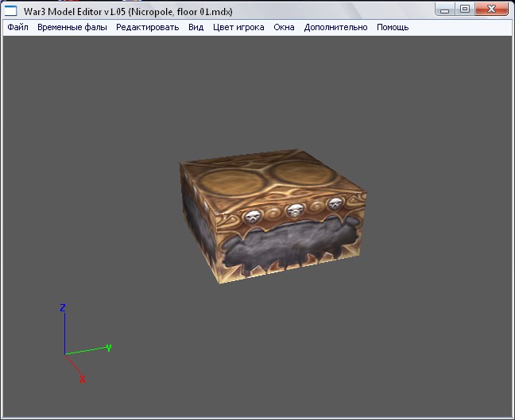515x420 pixels.
Task: Click the green Y axis label
Action: [109, 348]
